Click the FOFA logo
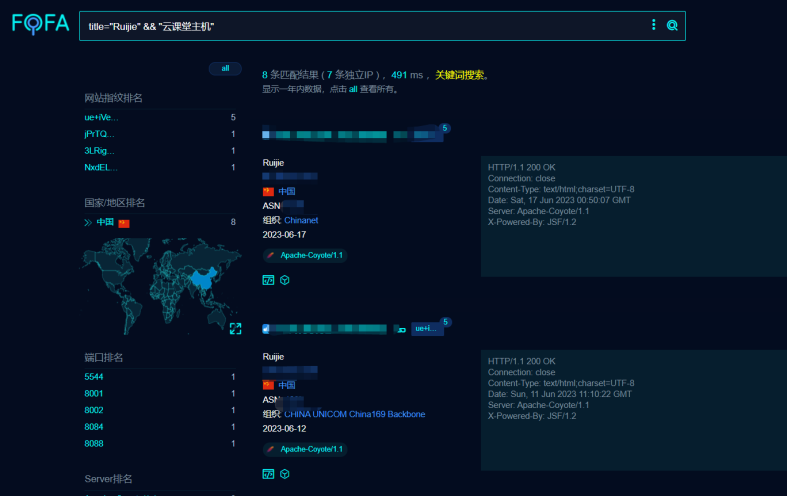 click(40, 24)
